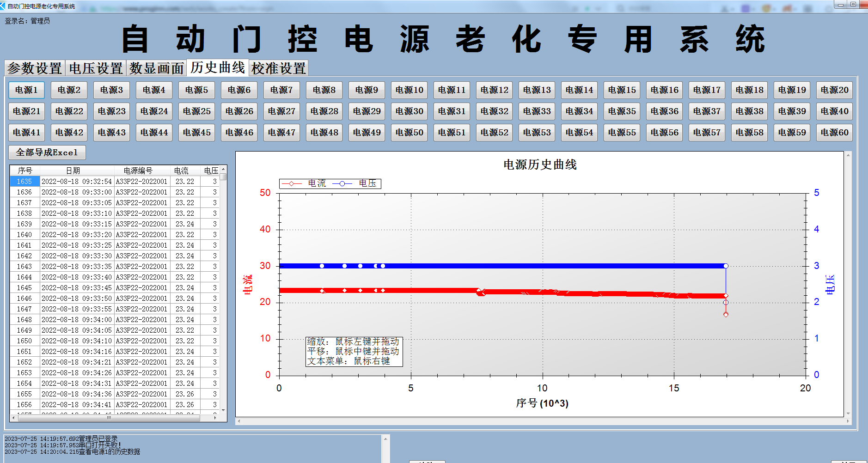The image size is (868, 463).
Task: Select the 电源2 button
Action: click(x=69, y=90)
